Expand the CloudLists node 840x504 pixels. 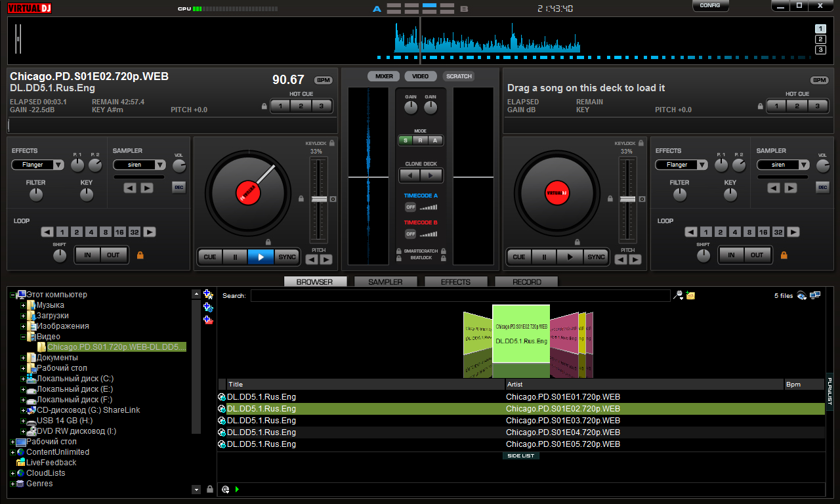pyautogui.click(x=12, y=473)
